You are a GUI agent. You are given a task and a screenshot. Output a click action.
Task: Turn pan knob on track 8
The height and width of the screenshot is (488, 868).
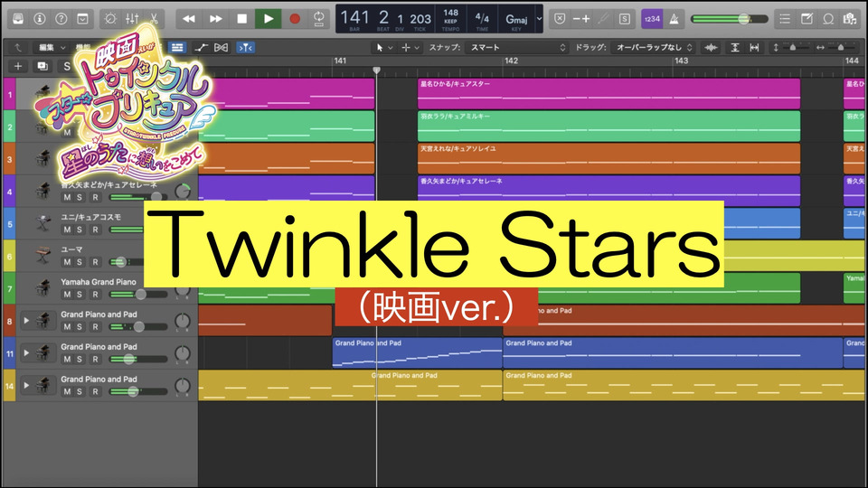[x=182, y=322]
